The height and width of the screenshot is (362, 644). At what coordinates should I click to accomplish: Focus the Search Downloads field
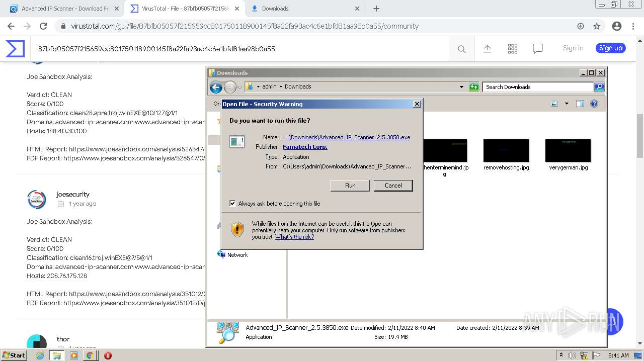[538, 87]
